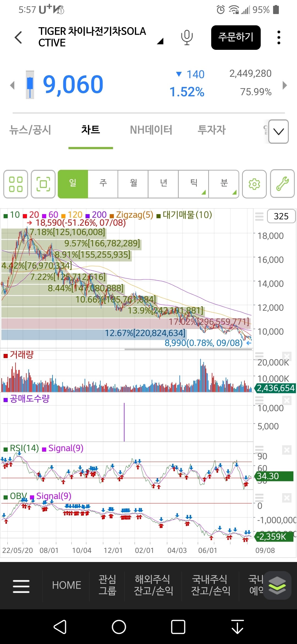Viewport: 297px width, 644px height.
Task: Tap the 325 candle count field
Action: click(x=281, y=216)
